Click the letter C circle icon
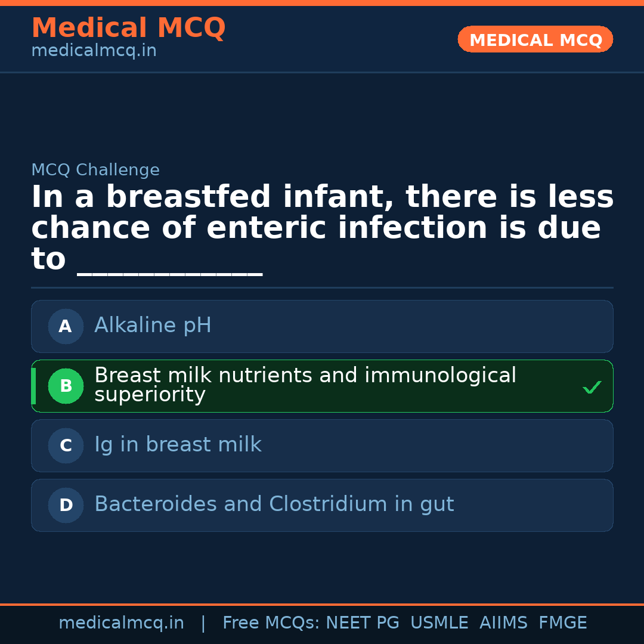This screenshot has height=644, width=644. pyautogui.click(x=66, y=445)
